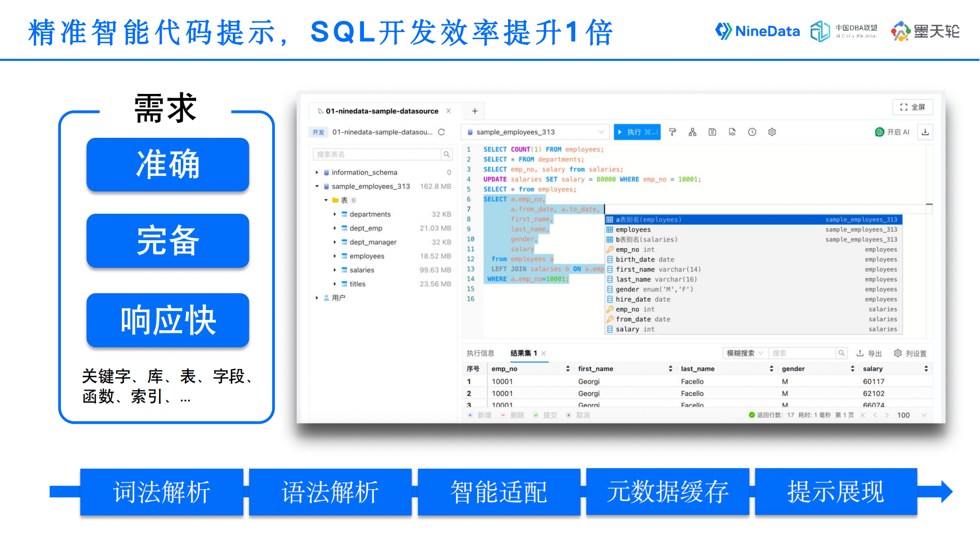This screenshot has width=980, height=549.
Task: Collapse the sample_employees_313 database
Action: click(317, 186)
